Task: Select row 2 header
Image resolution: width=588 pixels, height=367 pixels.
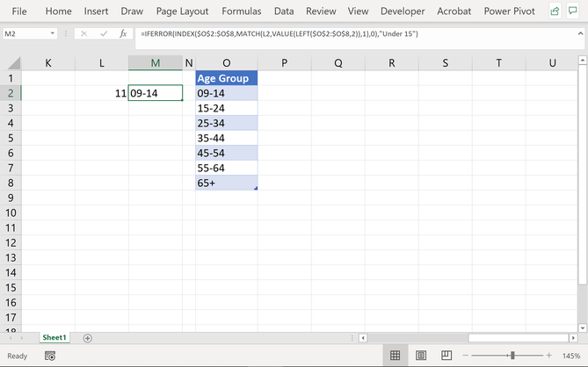Action: point(11,93)
